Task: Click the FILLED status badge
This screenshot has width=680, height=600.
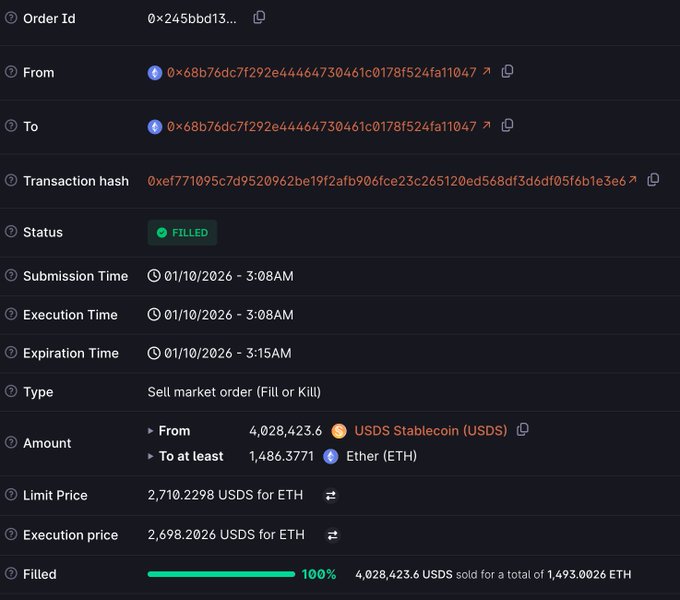Action: tap(182, 233)
